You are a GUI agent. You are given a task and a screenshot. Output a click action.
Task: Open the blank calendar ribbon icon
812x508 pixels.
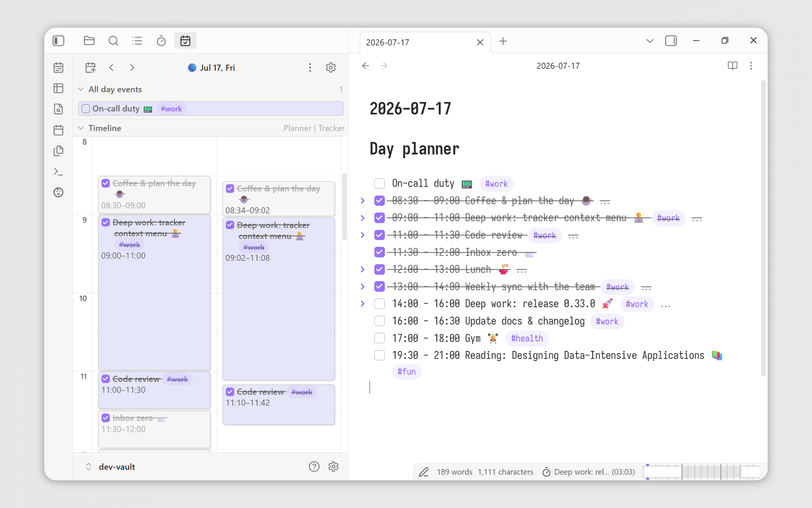coord(58,130)
